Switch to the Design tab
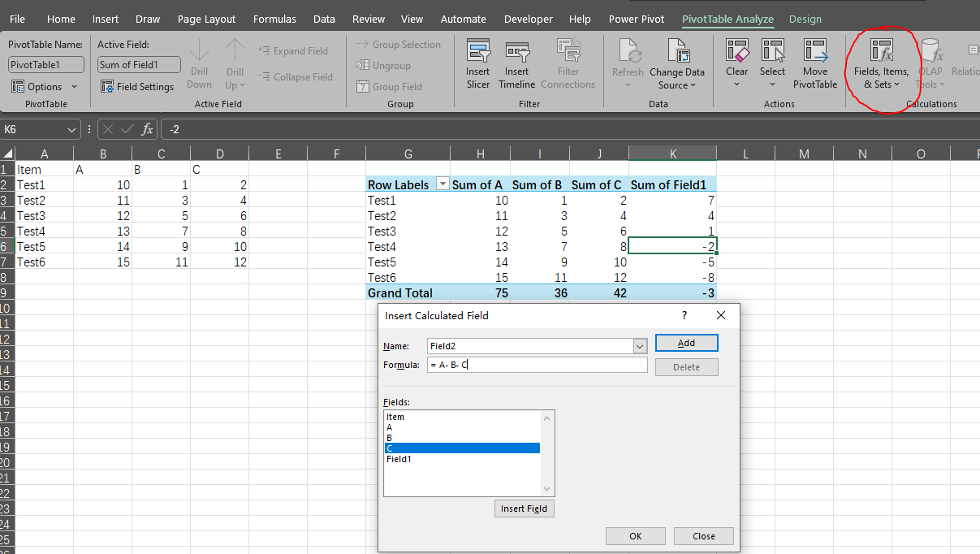980x554 pixels. [x=805, y=19]
